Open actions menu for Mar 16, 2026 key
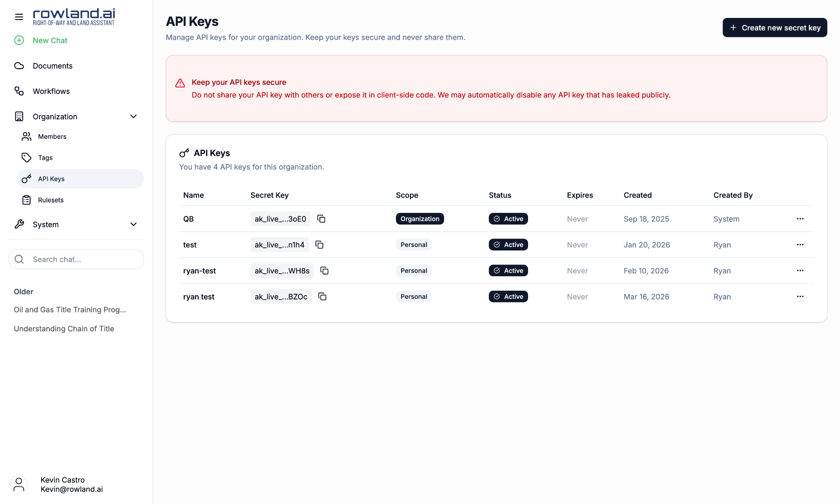Screen dimensions: 840x504 point(800,296)
